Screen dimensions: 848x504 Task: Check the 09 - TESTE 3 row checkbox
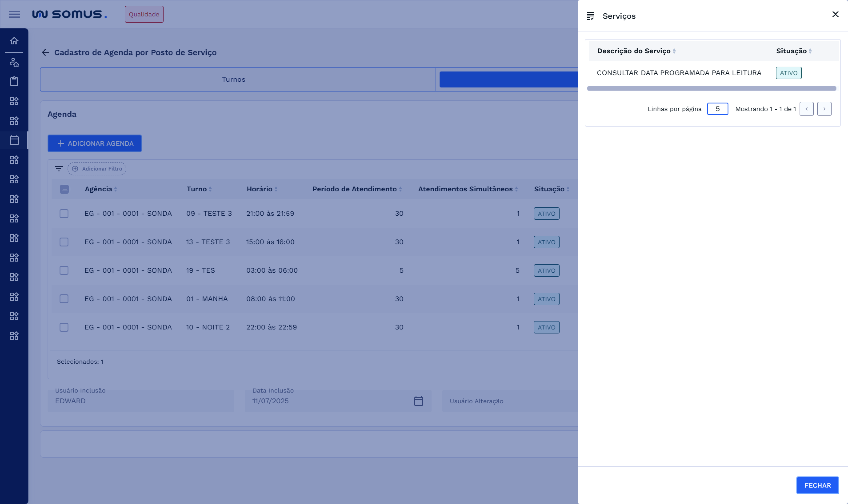64,214
